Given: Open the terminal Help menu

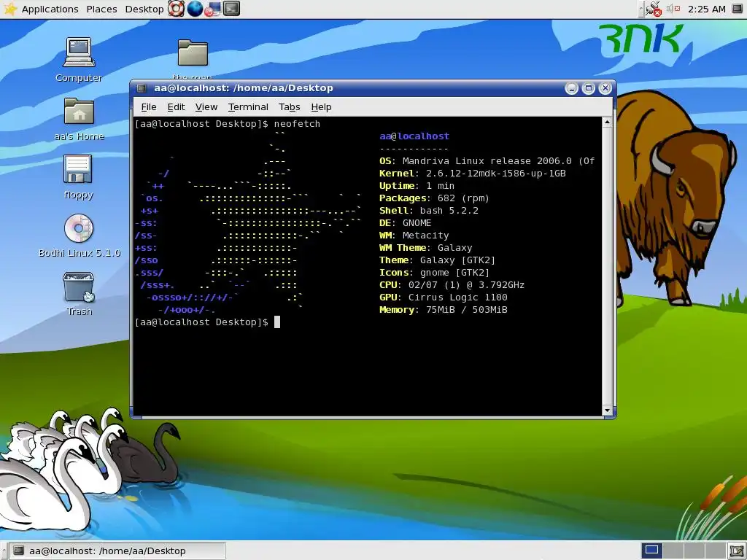Looking at the screenshot, I should (x=321, y=107).
